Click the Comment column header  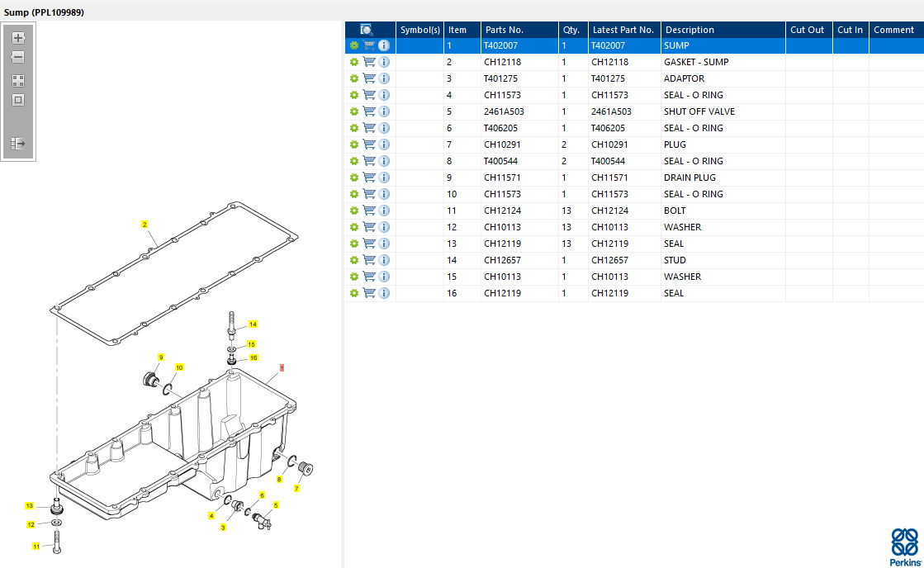coord(894,30)
